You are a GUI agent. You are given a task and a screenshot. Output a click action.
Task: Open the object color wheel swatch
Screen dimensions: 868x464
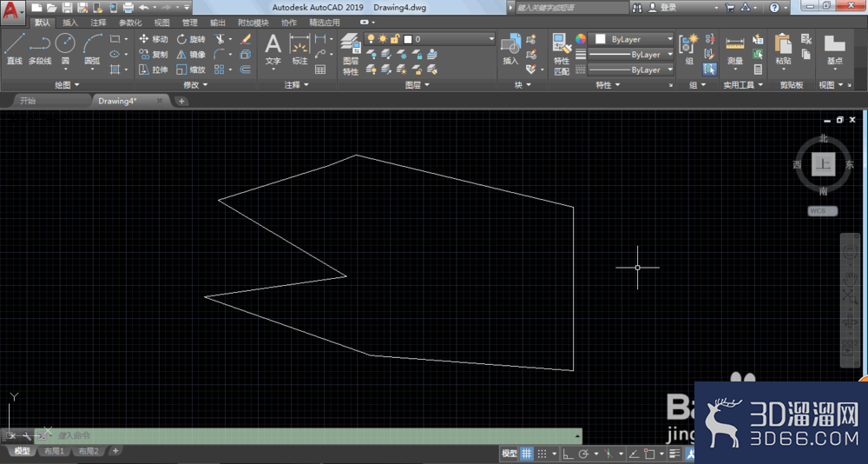tap(580, 39)
